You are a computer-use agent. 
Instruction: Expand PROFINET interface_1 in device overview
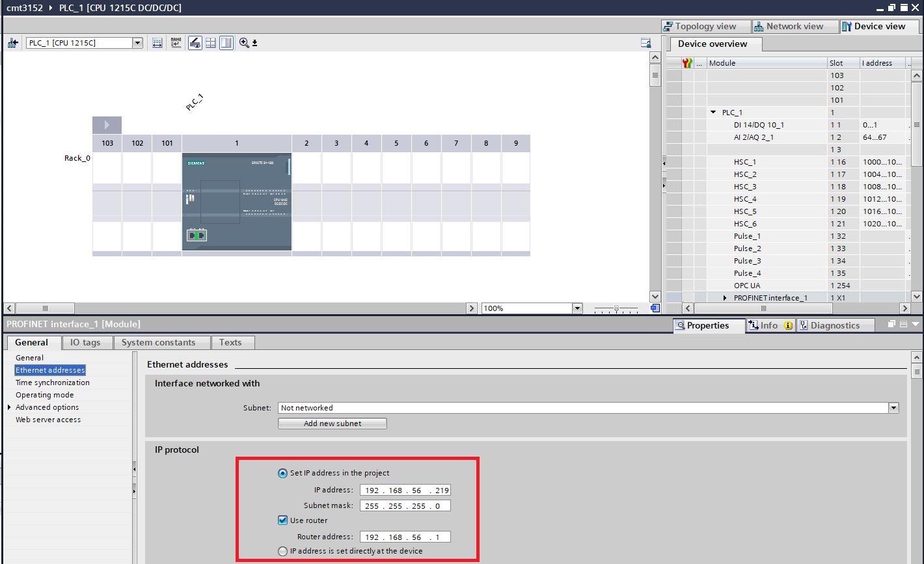[x=725, y=298]
